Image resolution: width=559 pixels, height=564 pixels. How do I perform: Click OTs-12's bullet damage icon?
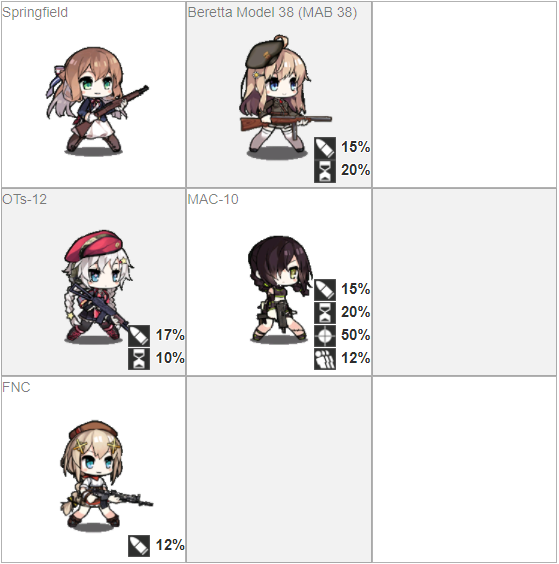(139, 336)
